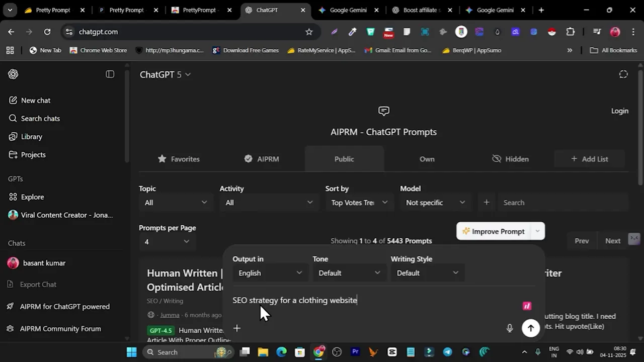Screen dimensions: 644x362
Task: Open Projects in the sidebar
Action: (33, 154)
